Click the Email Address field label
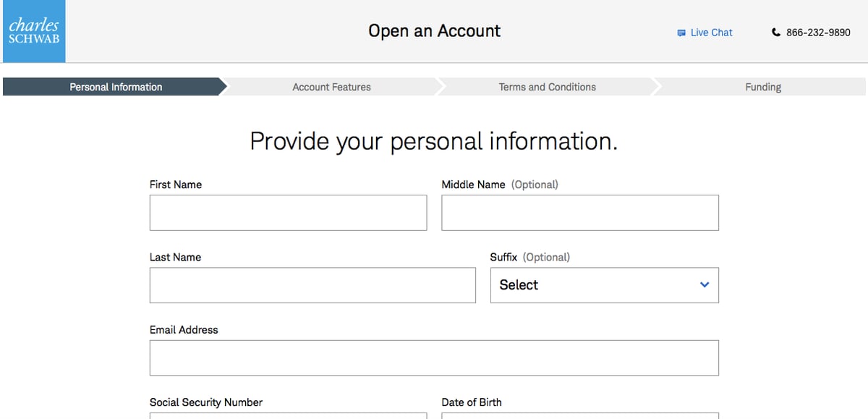 tap(184, 330)
